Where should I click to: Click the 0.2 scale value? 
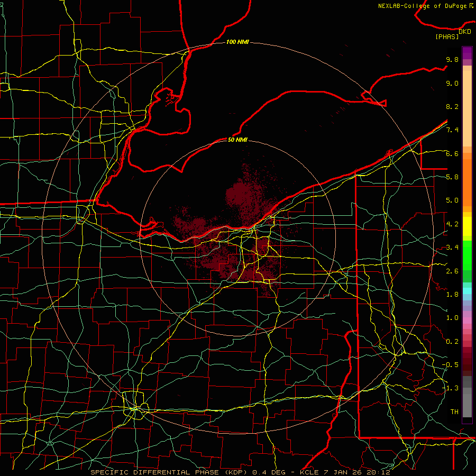[x=452, y=342]
